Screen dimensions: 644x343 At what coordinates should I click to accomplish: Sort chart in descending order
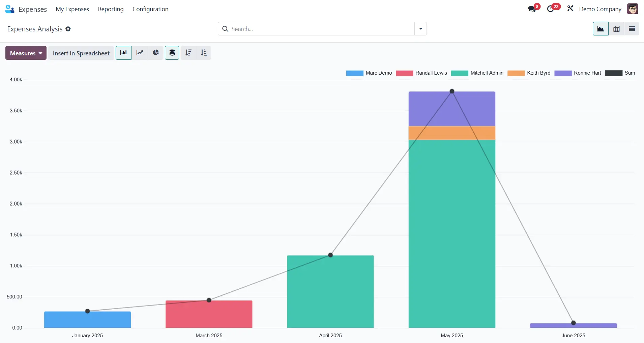(188, 53)
